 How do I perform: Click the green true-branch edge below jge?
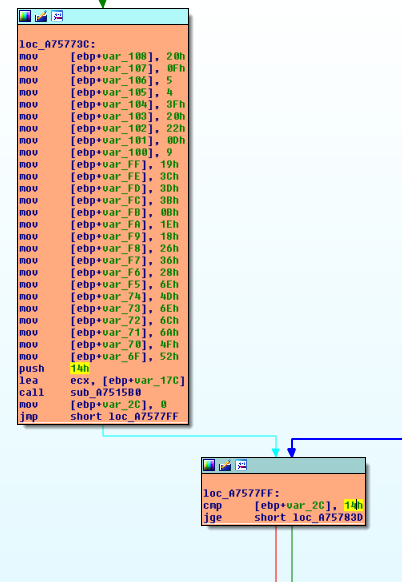[292, 554]
